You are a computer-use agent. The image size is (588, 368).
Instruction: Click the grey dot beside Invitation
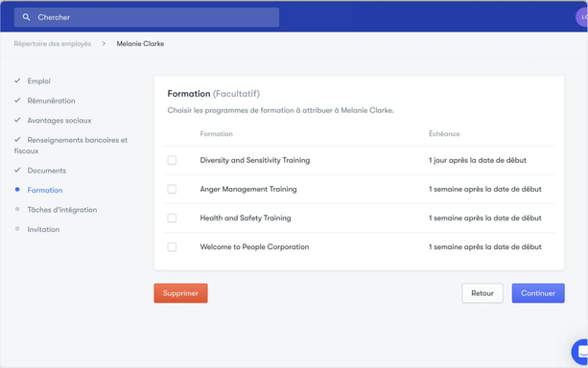coord(17,229)
